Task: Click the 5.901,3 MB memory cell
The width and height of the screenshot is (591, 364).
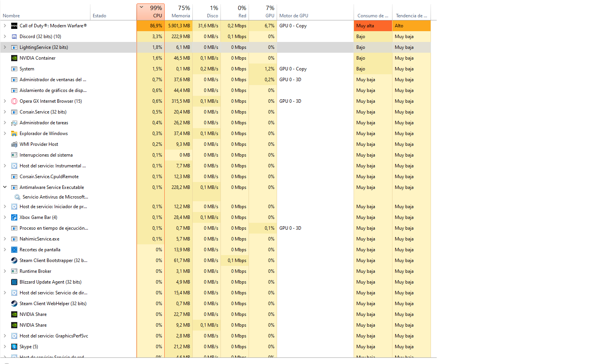Action: click(x=179, y=26)
